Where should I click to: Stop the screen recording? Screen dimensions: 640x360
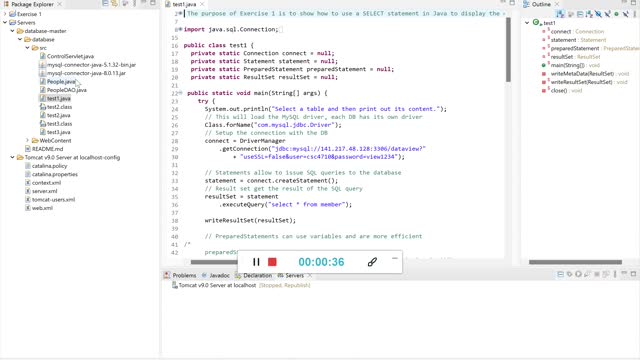272,262
